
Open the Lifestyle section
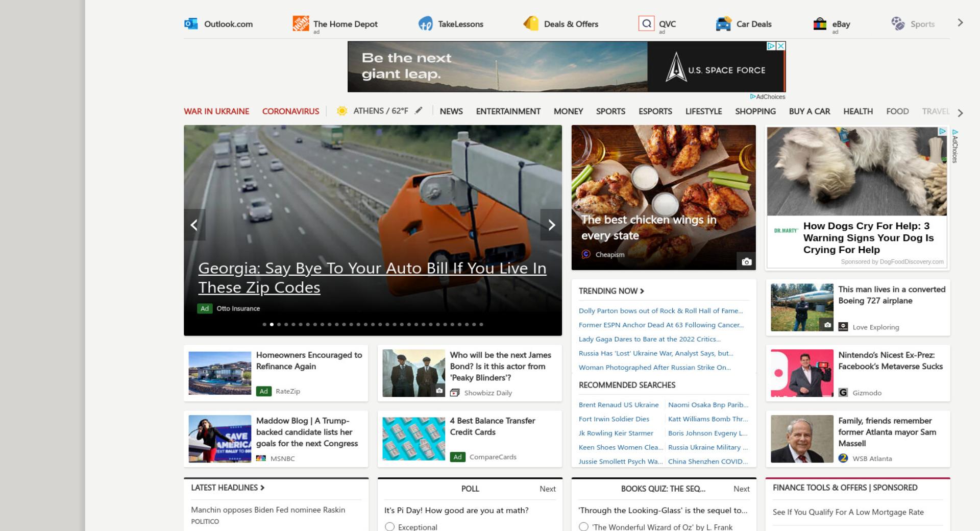[703, 111]
